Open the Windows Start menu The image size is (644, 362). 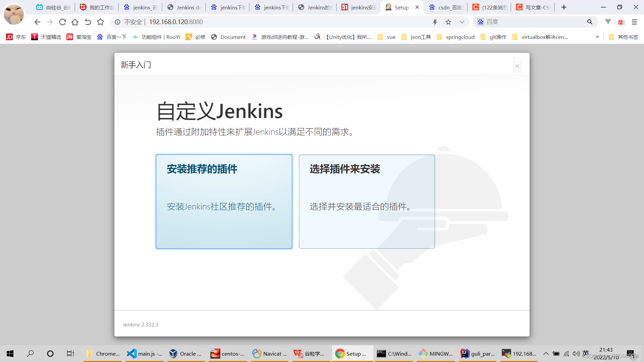10,353
